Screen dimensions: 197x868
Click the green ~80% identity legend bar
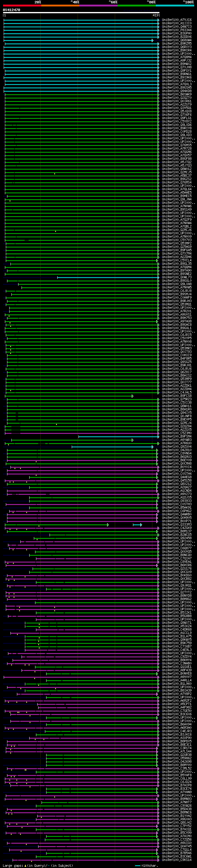[x=137, y=6]
